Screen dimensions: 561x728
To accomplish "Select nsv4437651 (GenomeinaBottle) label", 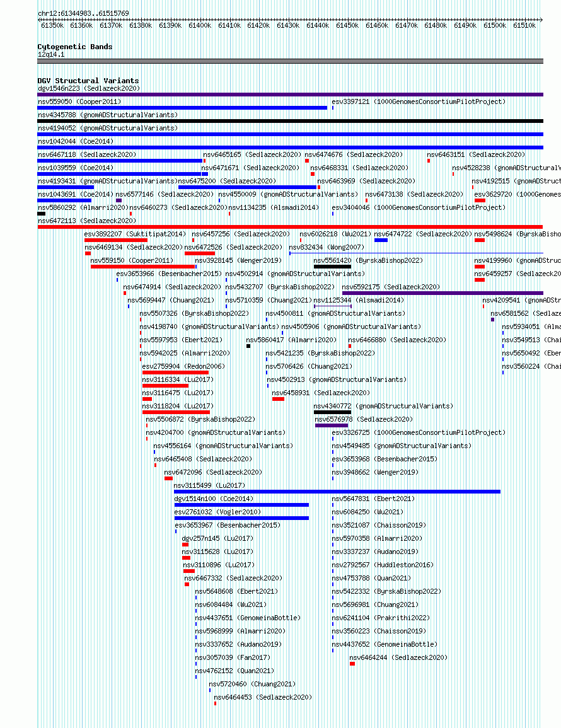I will (248, 618).
